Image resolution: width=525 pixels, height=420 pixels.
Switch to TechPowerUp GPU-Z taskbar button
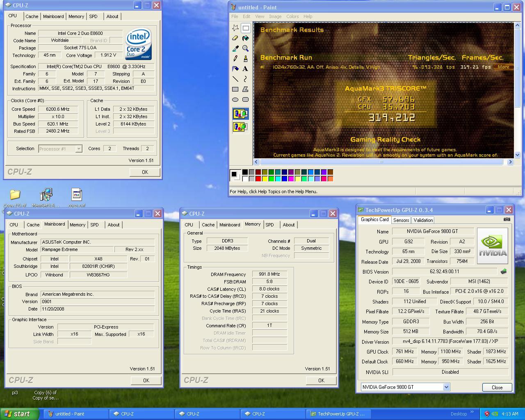tap(338, 414)
